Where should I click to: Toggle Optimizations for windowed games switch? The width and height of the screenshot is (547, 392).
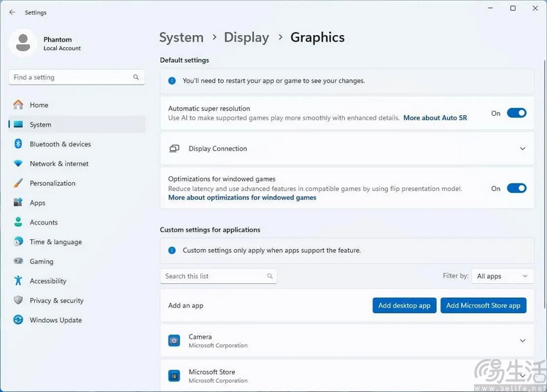tap(516, 188)
